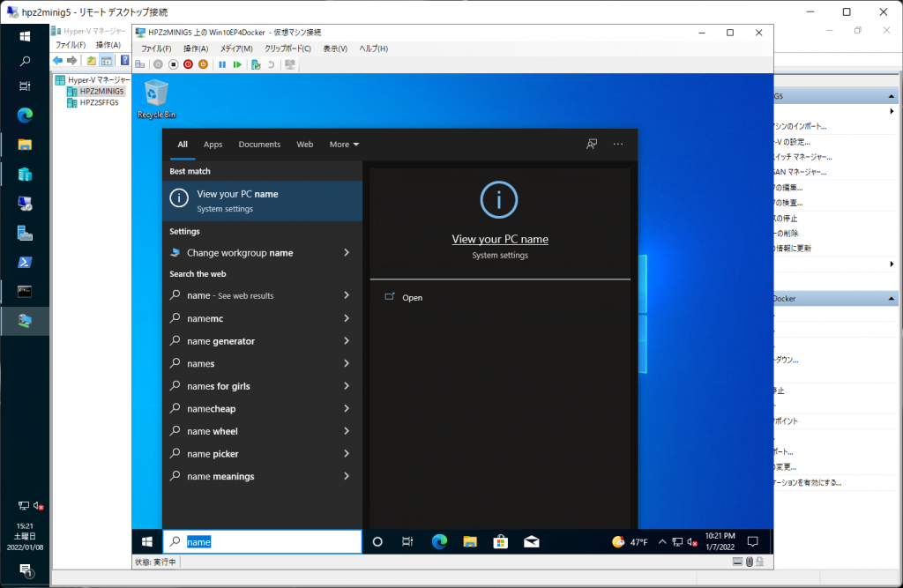Viewport: 903px width, 588px height.
Task: Click the red Shut Down VM icon
Action: (x=188, y=64)
